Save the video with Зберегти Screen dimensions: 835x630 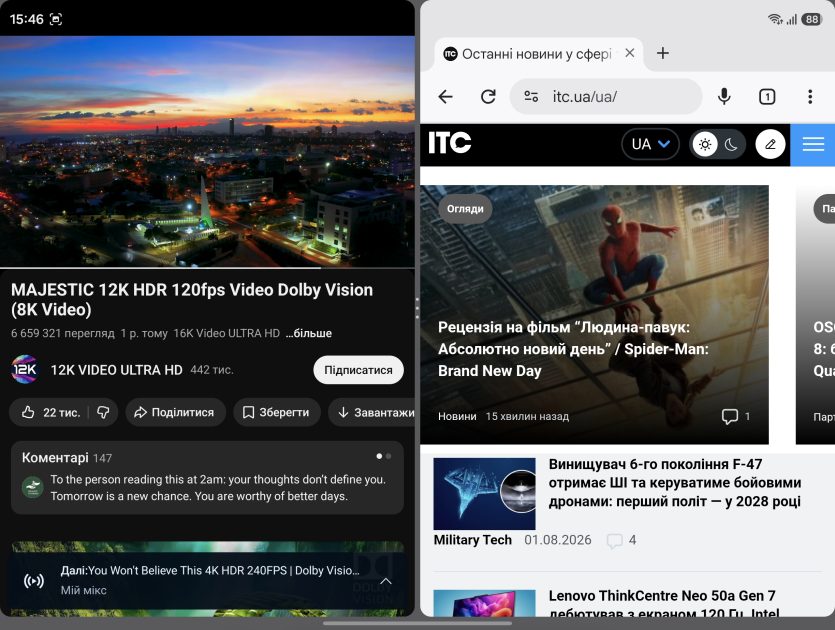(x=277, y=412)
